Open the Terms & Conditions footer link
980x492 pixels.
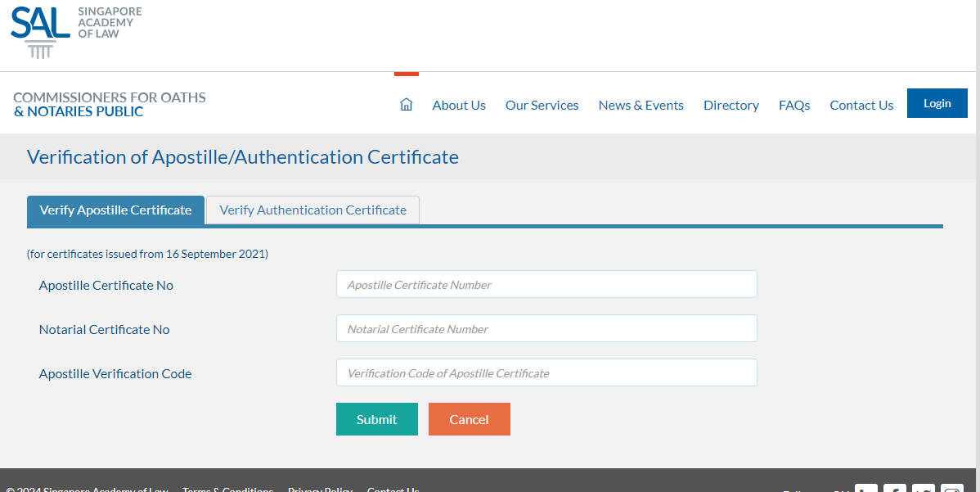pyautogui.click(x=227, y=489)
